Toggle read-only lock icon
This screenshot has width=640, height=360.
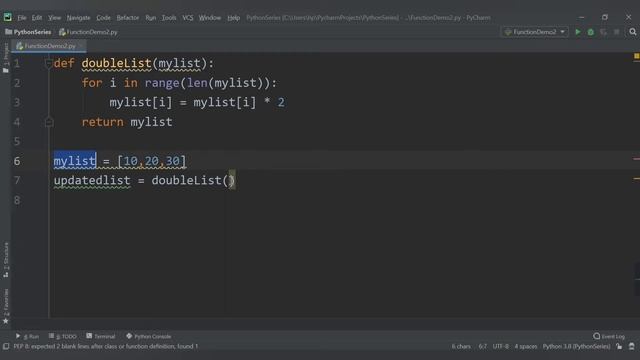tap(619, 347)
